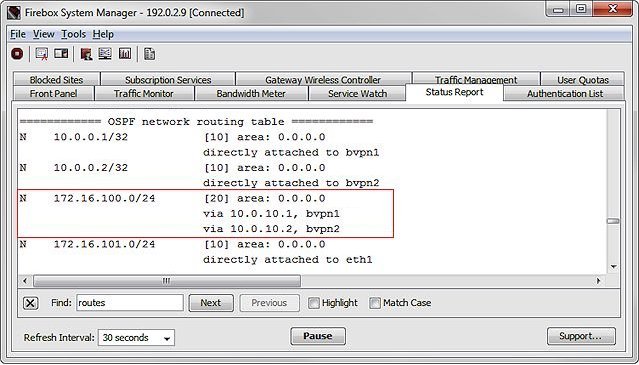The height and width of the screenshot is (365, 639).
Task: Click the OSPF network routing table heading
Action: (196, 122)
